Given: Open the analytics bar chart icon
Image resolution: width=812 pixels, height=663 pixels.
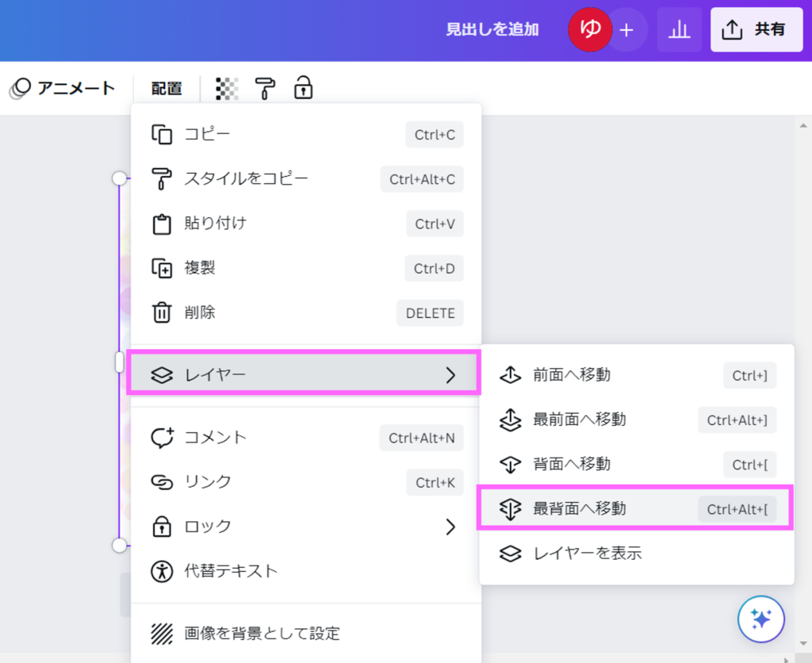Looking at the screenshot, I should (x=679, y=30).
